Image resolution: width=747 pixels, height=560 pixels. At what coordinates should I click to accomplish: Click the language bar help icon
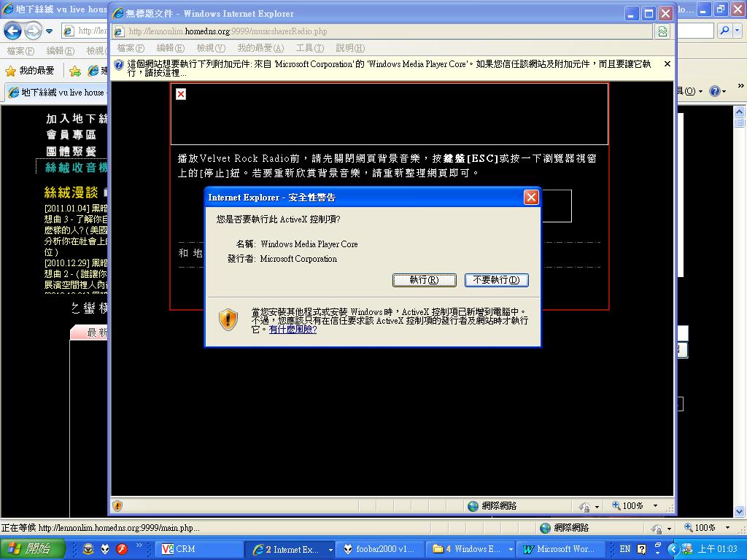(x=641, y=549)
